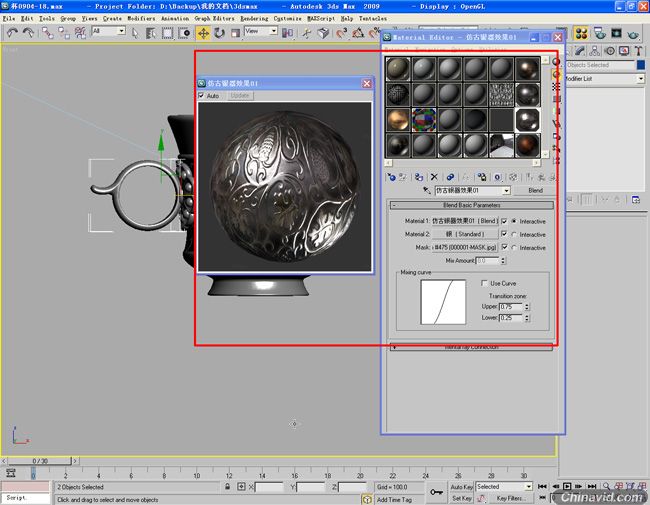
Task: Select Interactive radio for Material 1
Action: (514, 221)
